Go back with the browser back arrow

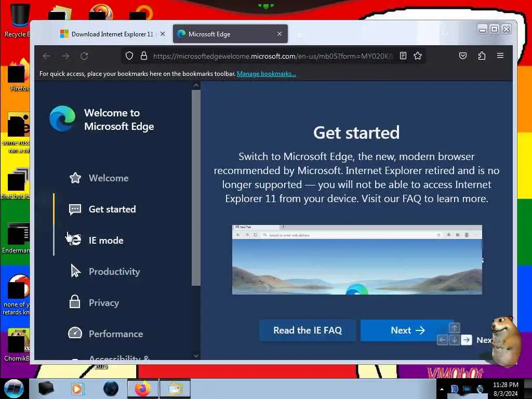pyautogui.click(x=47, y=56)
